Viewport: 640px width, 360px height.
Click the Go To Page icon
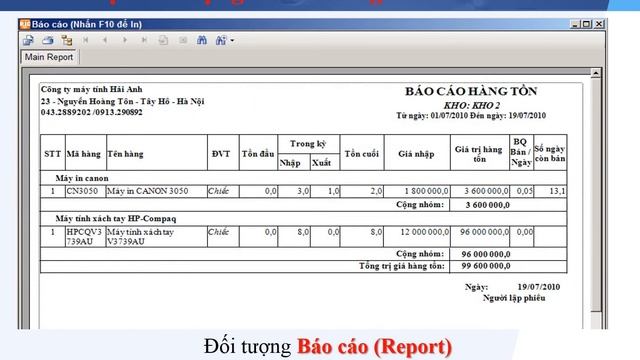[163, 40]
